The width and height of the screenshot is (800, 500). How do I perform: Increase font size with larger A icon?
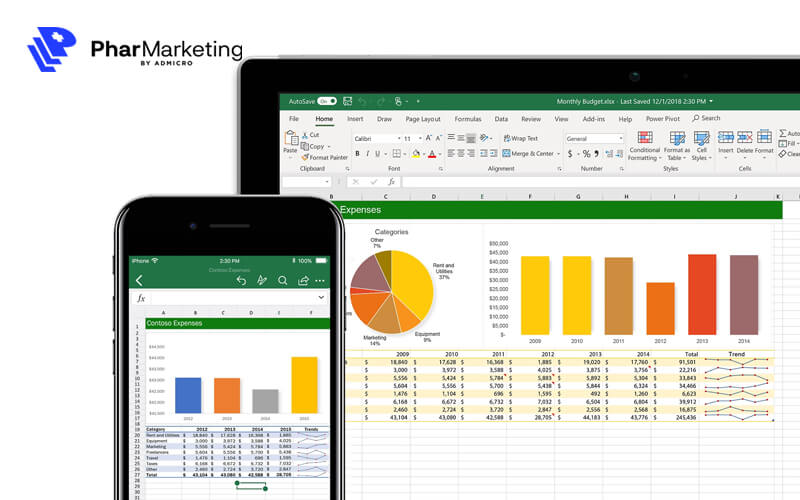click(x=429, y=138)
